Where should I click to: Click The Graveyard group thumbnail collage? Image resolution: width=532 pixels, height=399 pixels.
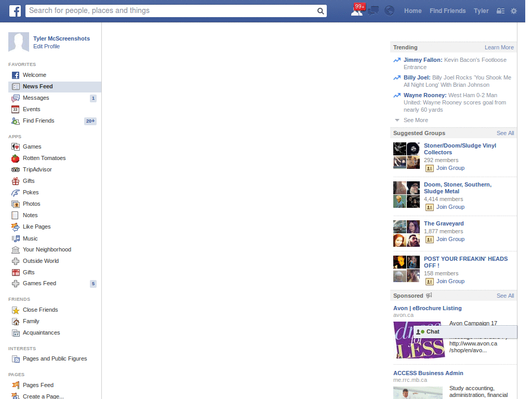pyautogui.click(x=406, y=233)
